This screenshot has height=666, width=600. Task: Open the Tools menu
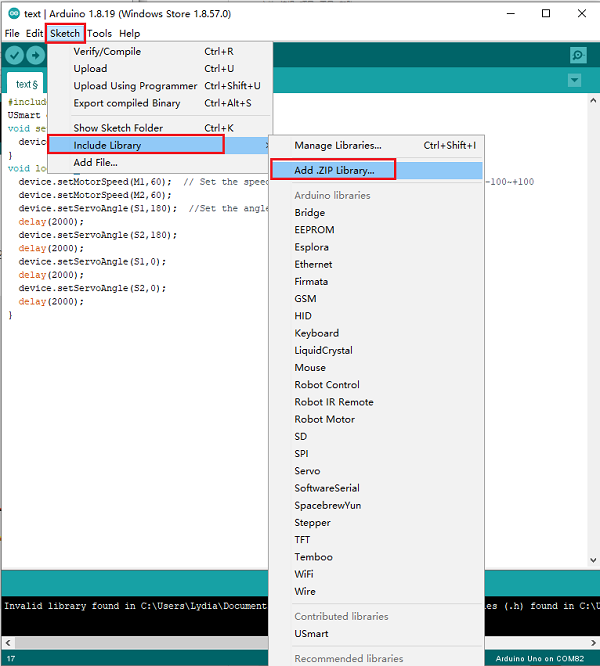pos(99,33)
